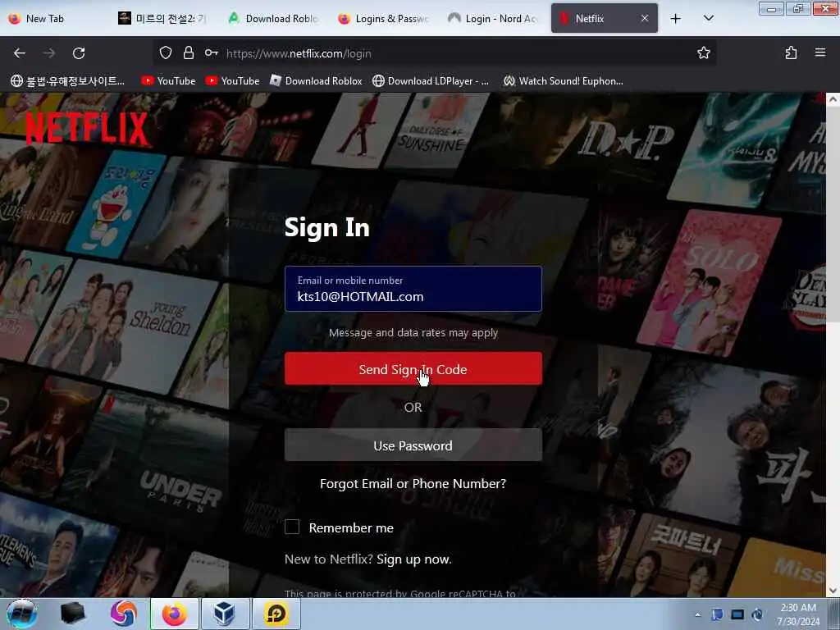Click the tray network monitor icon
The image size is (840, 630).
737,614
